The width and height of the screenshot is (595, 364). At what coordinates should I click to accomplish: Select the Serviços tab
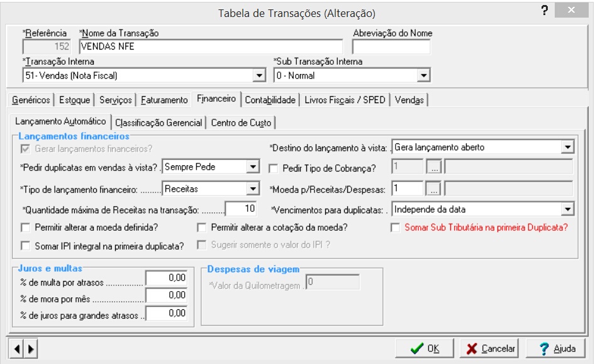click(x=115, y=100)
